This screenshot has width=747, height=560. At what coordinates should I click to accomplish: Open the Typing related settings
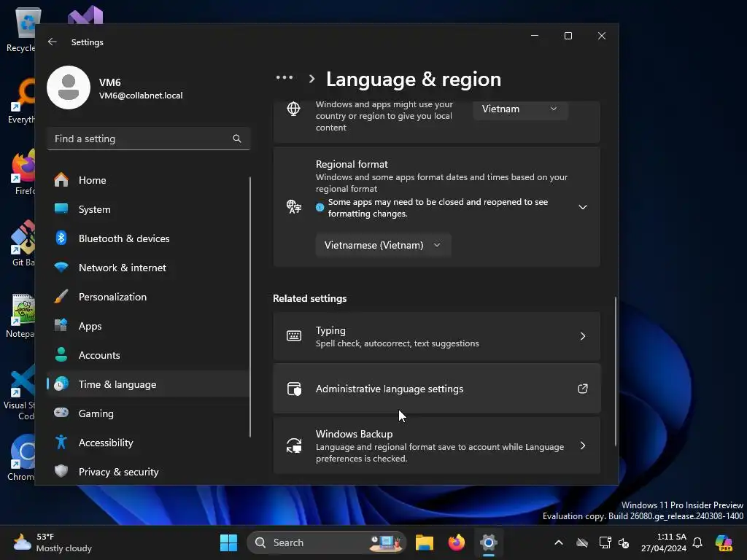[x=436, y=336]
